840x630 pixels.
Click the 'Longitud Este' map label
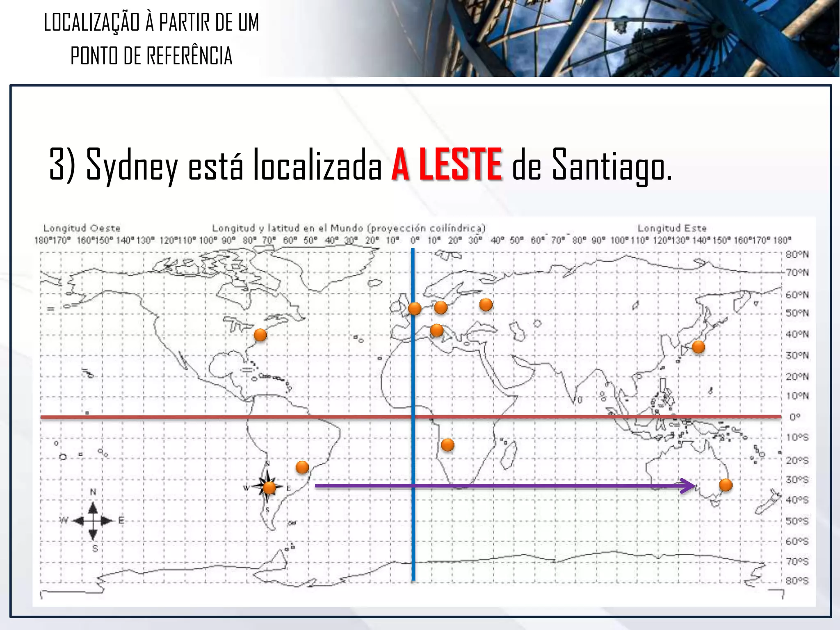click(672, 228)
